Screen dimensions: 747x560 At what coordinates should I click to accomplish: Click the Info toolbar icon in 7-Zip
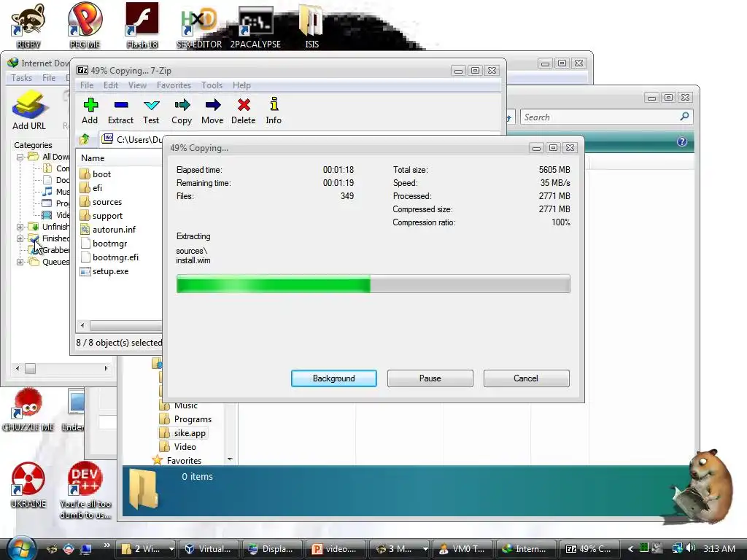point(274,111)
